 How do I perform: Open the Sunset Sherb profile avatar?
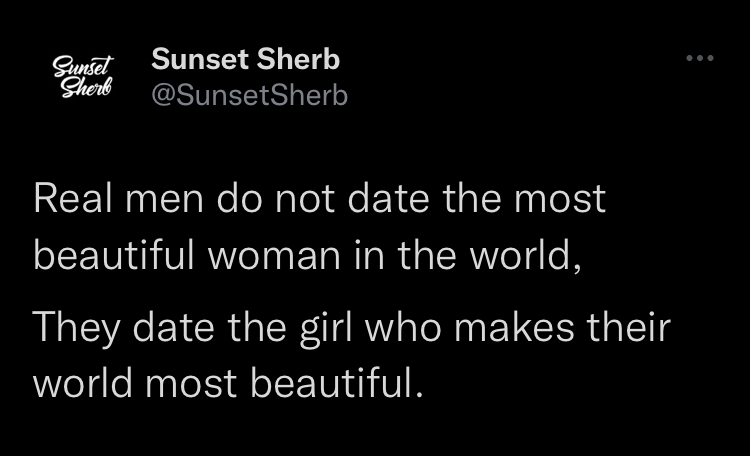click(x=83, y=76)
